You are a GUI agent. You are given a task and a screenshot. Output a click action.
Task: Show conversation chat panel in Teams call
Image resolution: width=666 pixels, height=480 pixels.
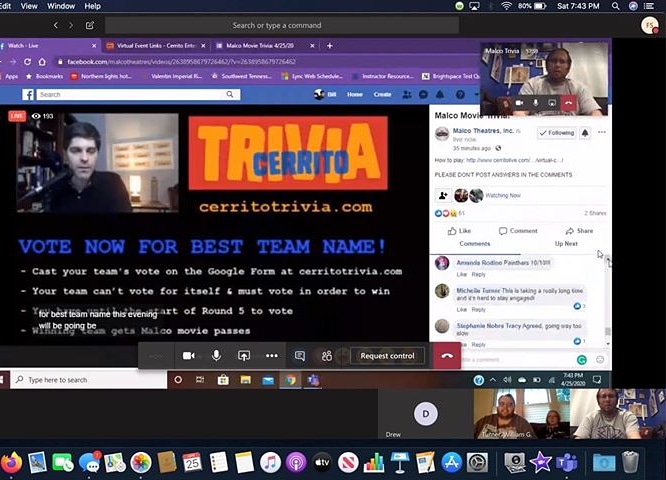pos(300,356)
